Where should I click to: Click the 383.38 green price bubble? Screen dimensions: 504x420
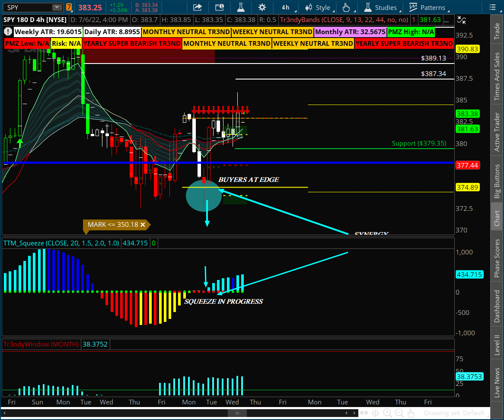467,114
